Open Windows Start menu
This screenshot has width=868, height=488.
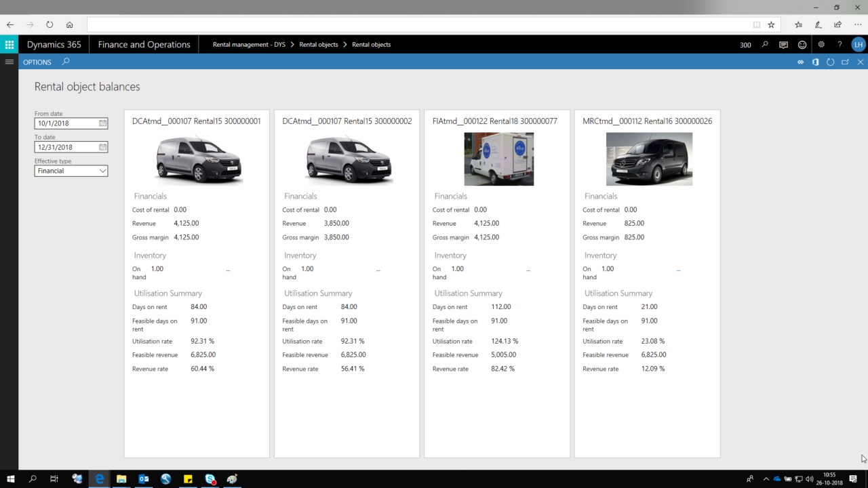(x=10, y=479)
